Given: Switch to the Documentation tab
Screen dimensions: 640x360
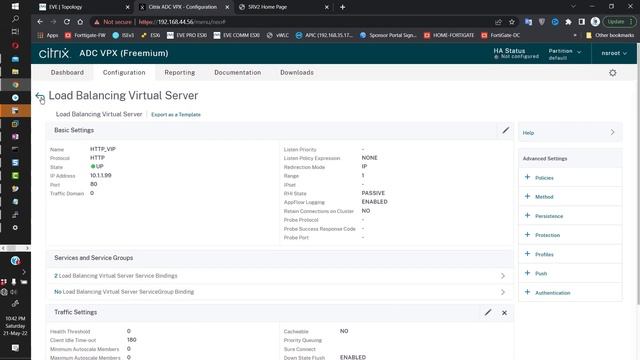Looking at the screenshot, I should pyautogui.click(x=238, y=72).
